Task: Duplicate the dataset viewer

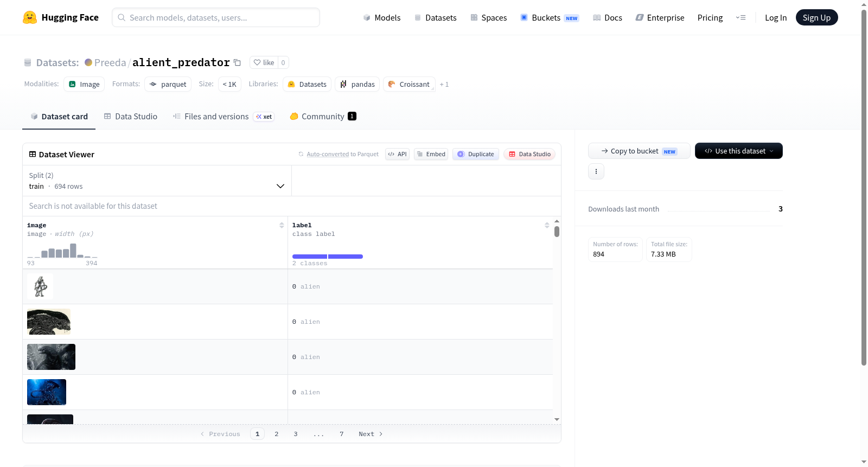Action: 476,154
